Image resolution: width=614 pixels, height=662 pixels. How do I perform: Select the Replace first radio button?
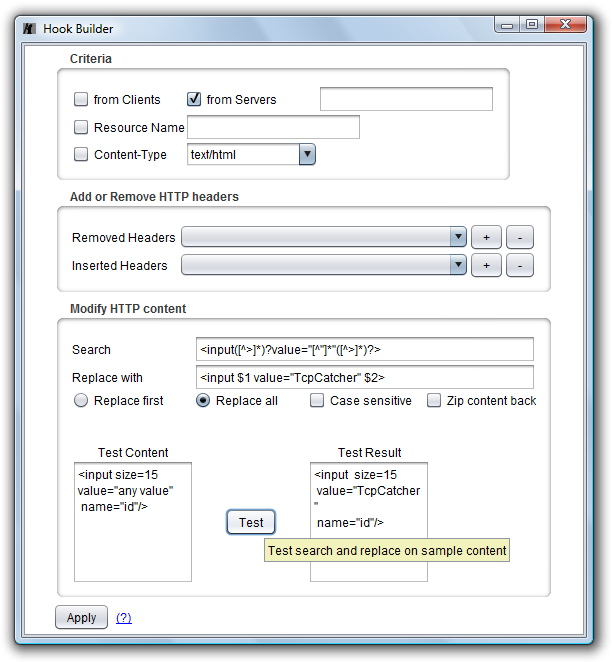[x=81, y=400]
